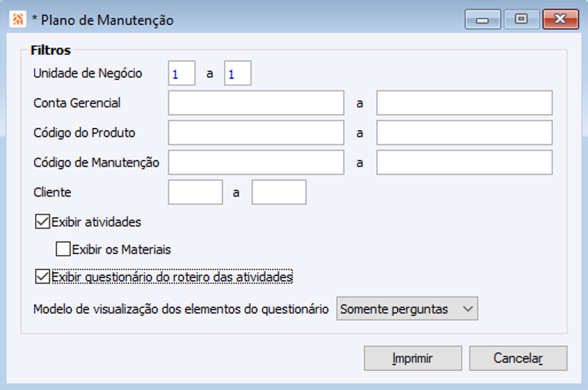Focus the second Cliente input box
Viewport: 588px width, 390px height.
pos(279,192)
